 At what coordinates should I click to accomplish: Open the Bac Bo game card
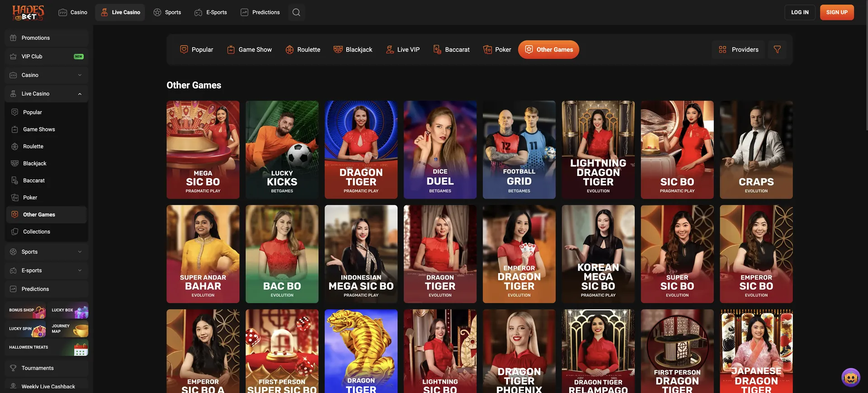282,254
